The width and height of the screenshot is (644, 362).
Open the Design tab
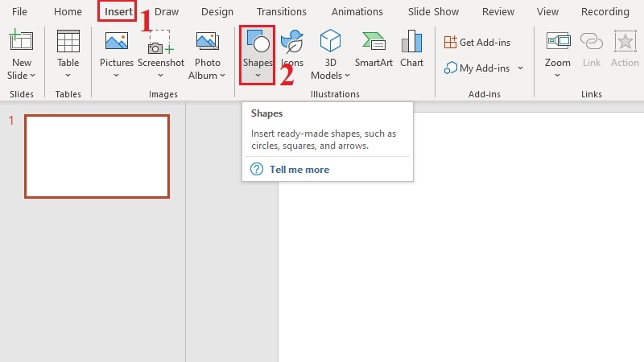[x=217, y=11]
